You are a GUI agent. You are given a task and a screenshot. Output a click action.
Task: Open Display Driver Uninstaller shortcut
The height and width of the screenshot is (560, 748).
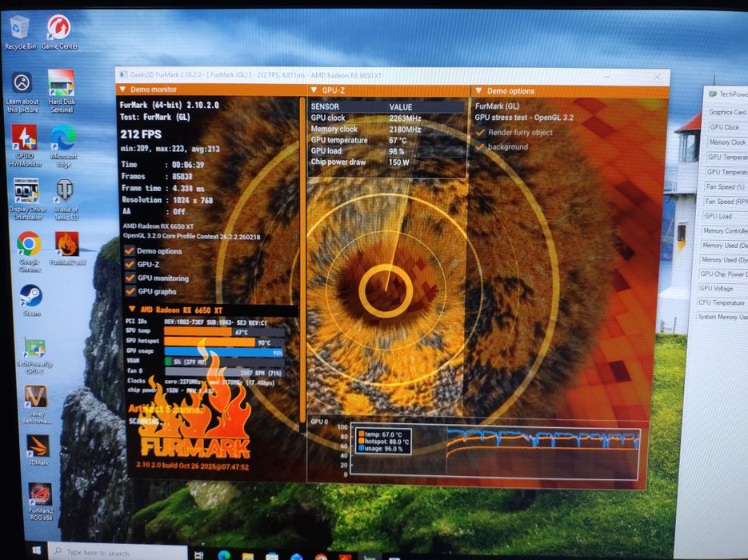tap(27, 199)
